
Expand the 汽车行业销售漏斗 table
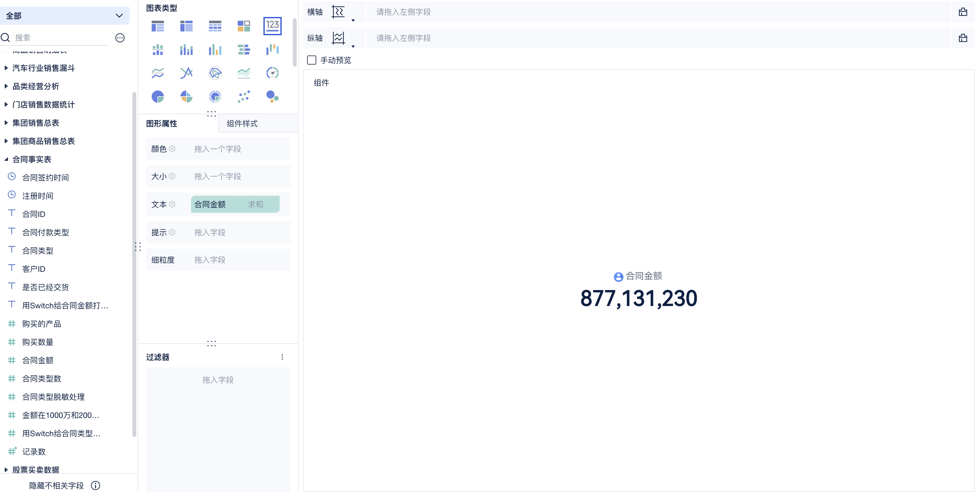coord(6,68)
